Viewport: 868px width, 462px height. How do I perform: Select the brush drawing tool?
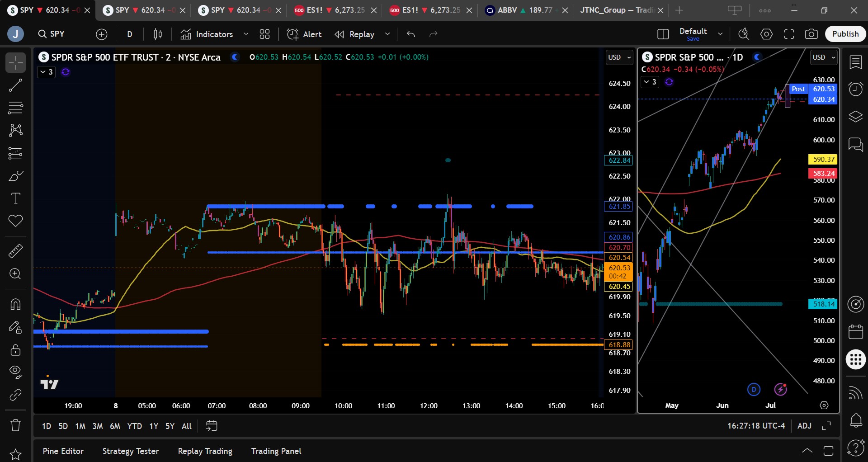pos(15,176)
